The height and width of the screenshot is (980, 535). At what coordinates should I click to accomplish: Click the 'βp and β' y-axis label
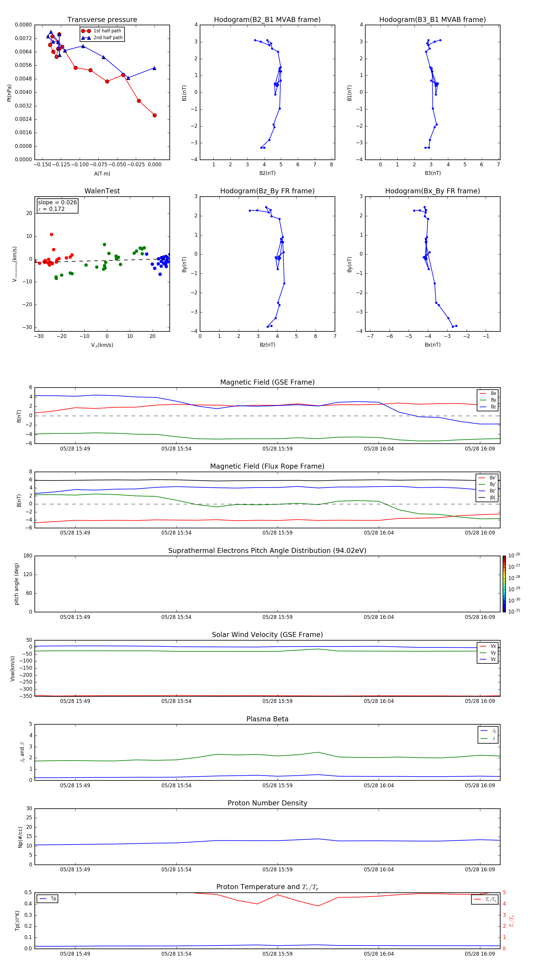(22, 752)
